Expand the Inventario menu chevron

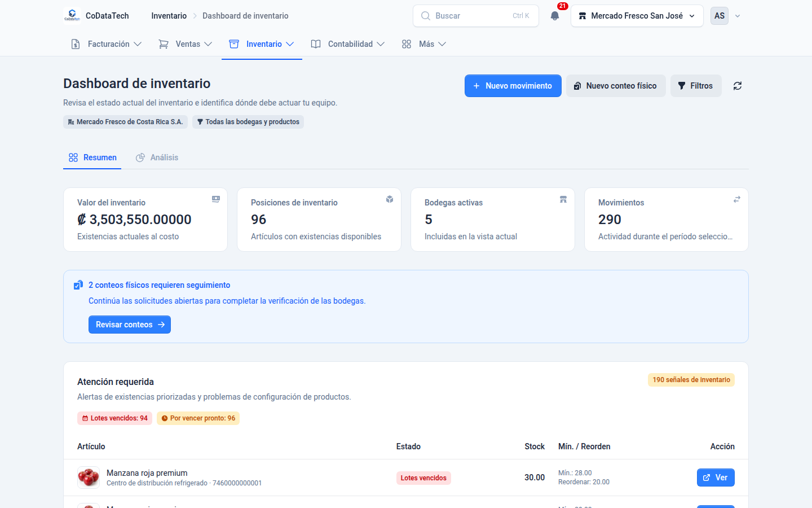coord(290,44)
